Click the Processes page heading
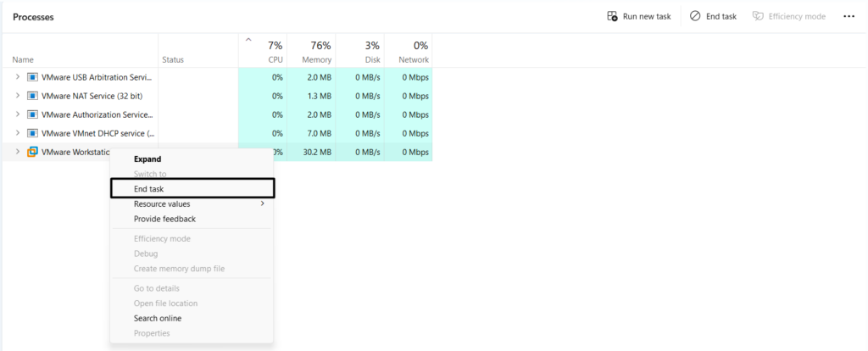 point(33,17)
